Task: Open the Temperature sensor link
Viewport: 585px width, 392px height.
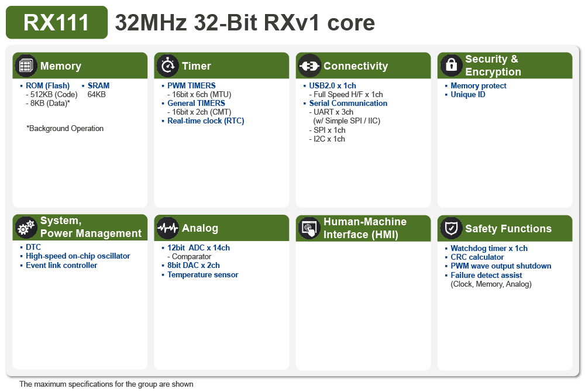Action: click(x=203, y=274)
